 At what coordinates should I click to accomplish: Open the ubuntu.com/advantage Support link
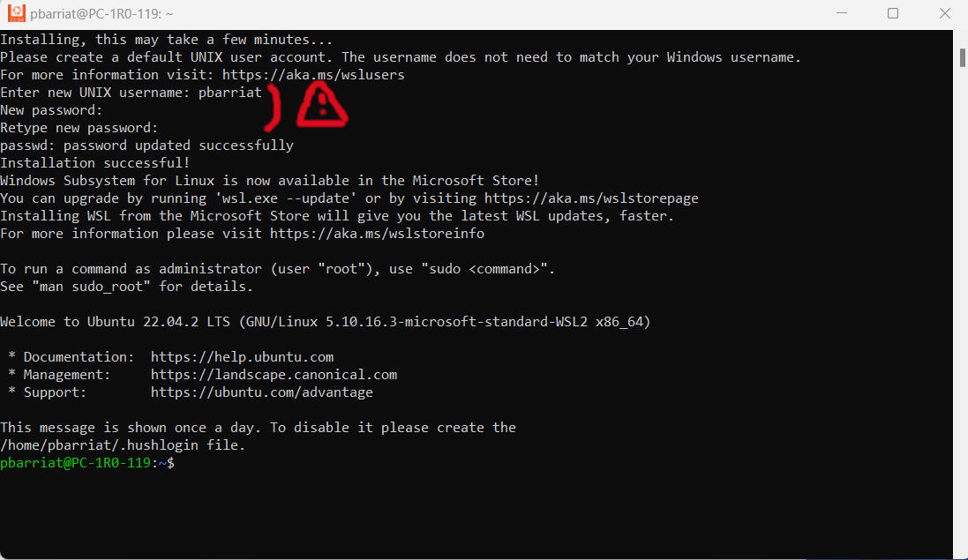[261, 392]
